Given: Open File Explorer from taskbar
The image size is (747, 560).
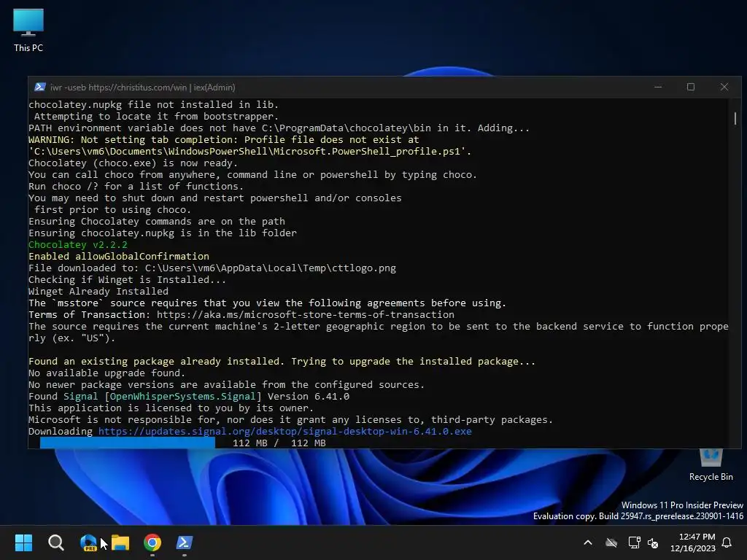Looking at the screenshot, I should (120, 542).
